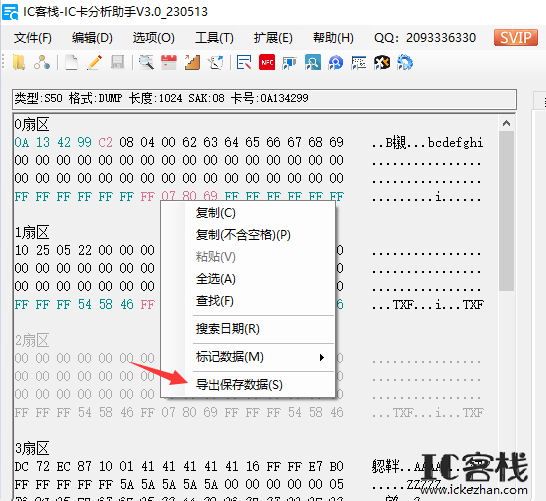546x501 pixels.
Task: Click the teal magnifier shortcut icon
Action: 313,63
